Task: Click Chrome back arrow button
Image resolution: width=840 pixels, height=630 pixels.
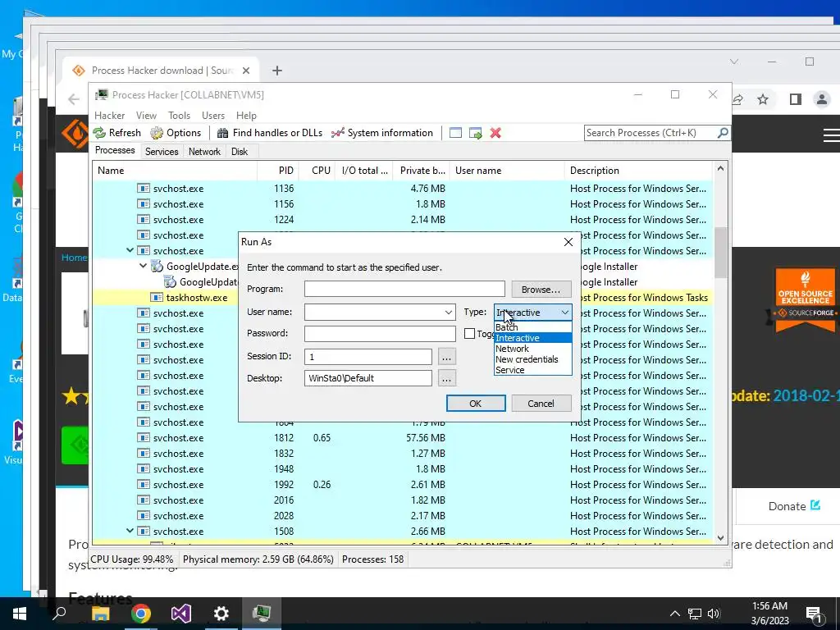Action: point(73,99)
